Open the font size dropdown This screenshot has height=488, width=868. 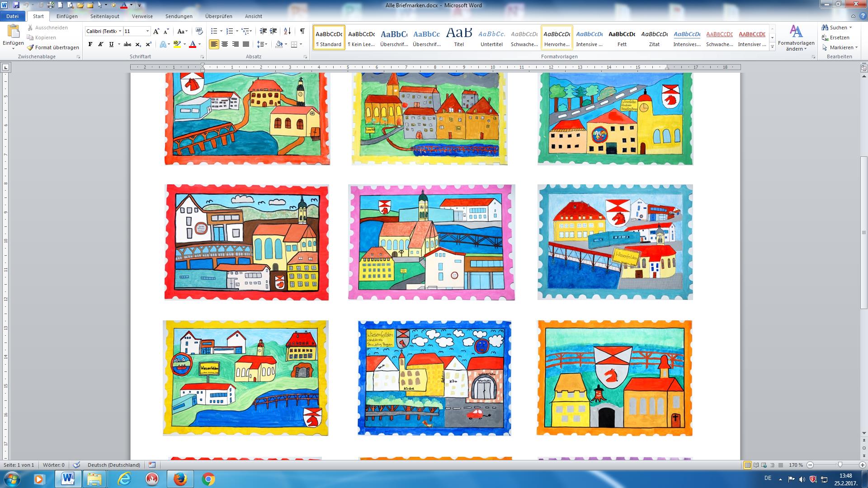point(147,31)
